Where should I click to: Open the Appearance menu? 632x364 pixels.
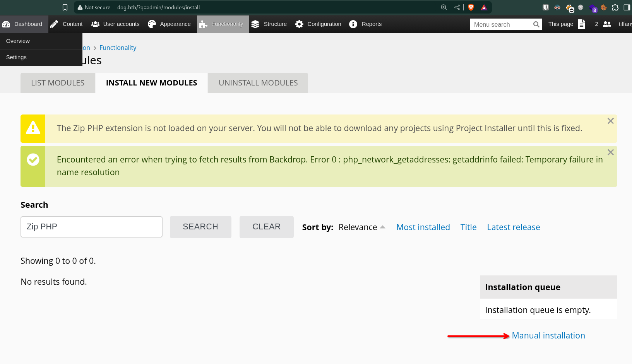[169, 24]
